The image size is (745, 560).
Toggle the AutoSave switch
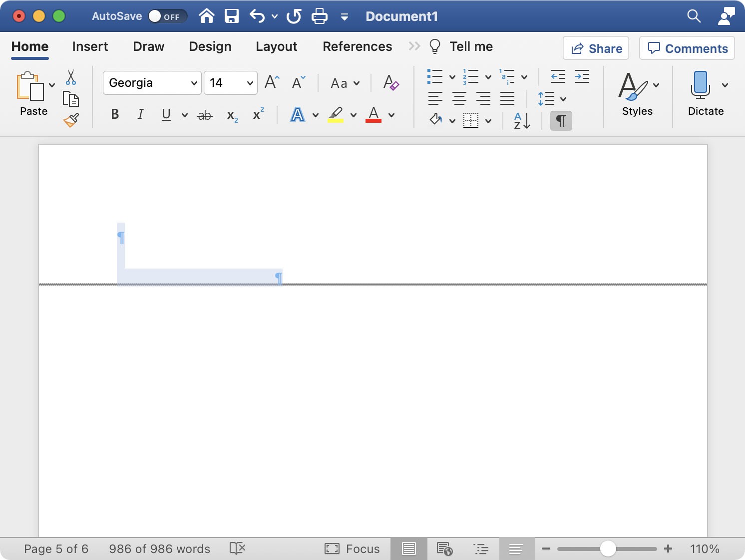point(167,16)
